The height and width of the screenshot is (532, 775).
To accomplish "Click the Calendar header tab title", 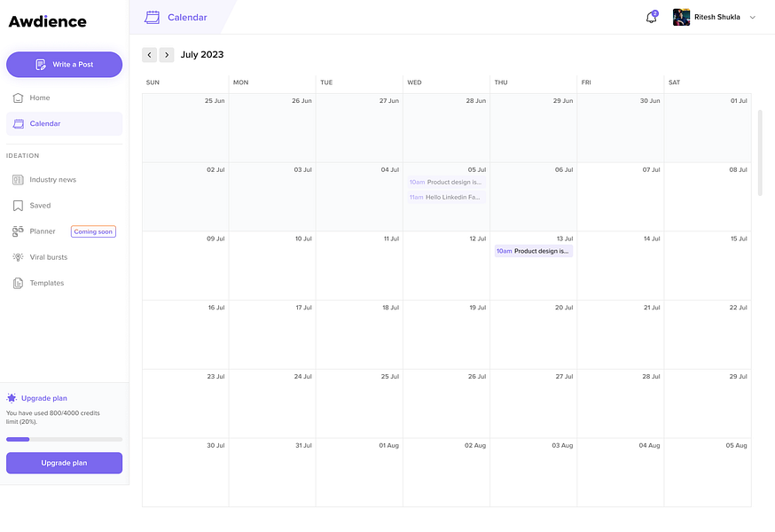I will (187, 18).
